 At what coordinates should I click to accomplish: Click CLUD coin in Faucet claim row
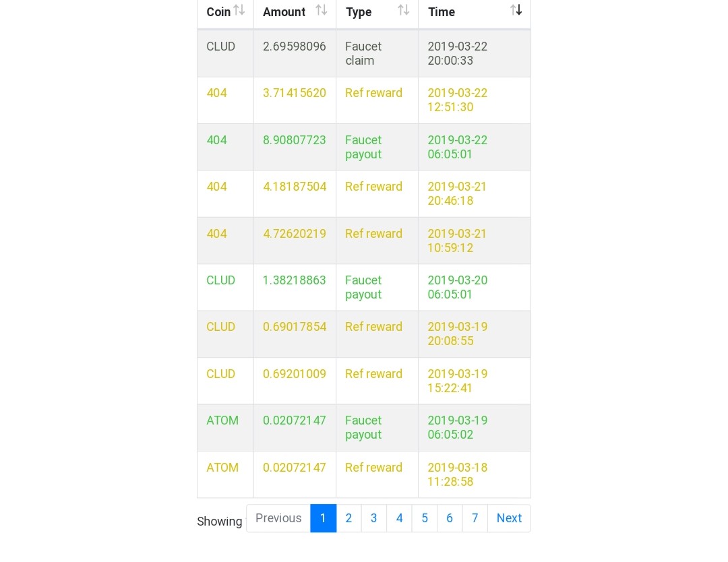tap(220, 46)
